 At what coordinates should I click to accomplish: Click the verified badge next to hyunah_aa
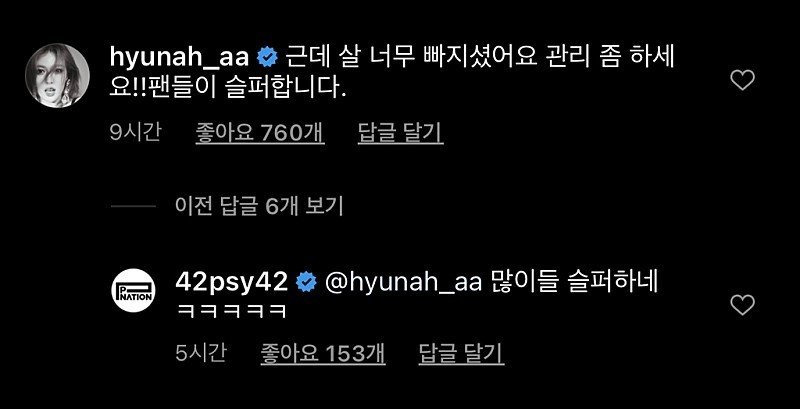point(267,59)
